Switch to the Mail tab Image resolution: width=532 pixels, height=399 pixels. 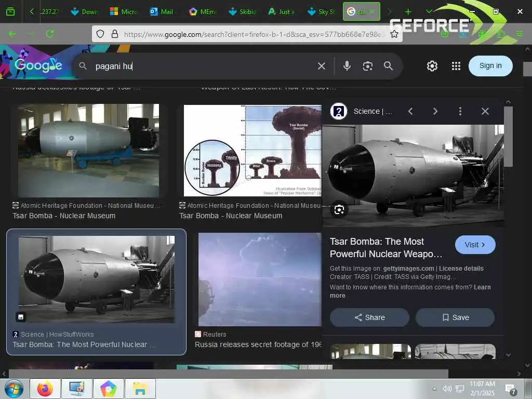coord(162,12)
